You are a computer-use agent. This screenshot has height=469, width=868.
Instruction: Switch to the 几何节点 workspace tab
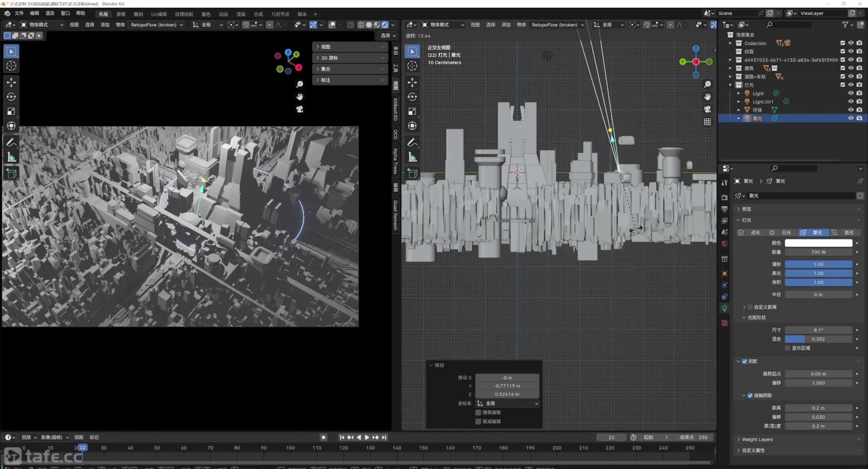pos(280,14)
